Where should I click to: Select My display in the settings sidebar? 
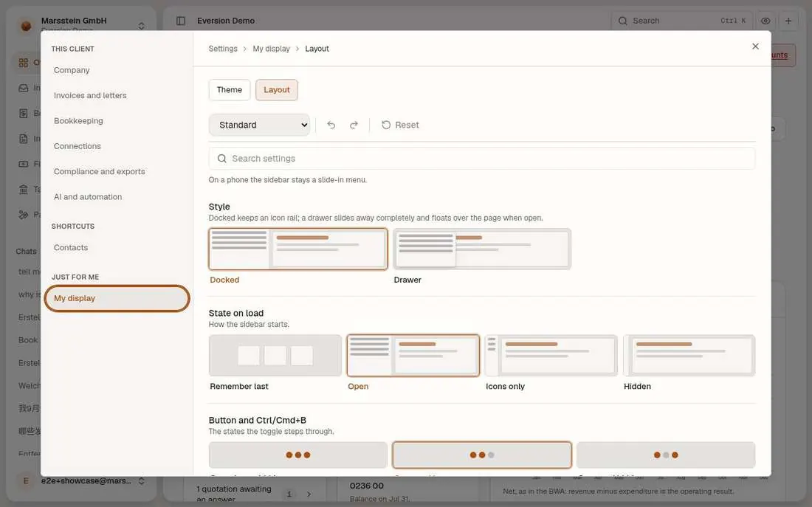click(117, 298)
